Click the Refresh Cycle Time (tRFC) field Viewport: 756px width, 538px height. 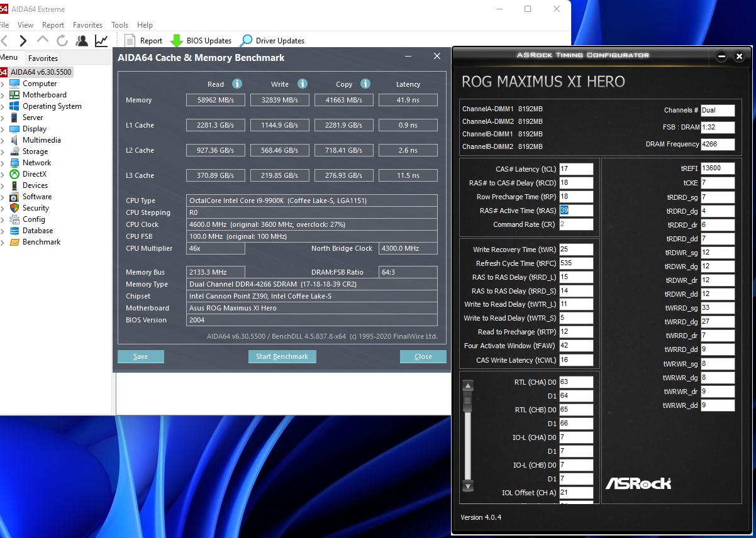point(576,263)
